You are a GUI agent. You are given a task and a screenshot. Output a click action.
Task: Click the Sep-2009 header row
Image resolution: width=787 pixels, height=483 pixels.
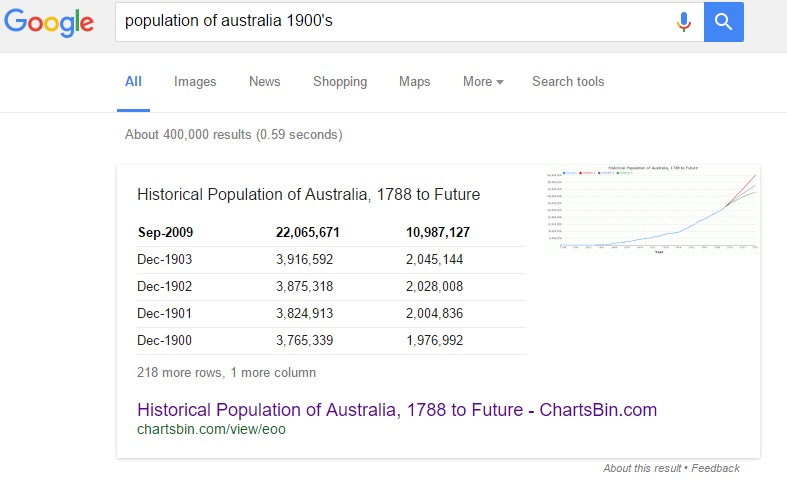coord(330,233)
